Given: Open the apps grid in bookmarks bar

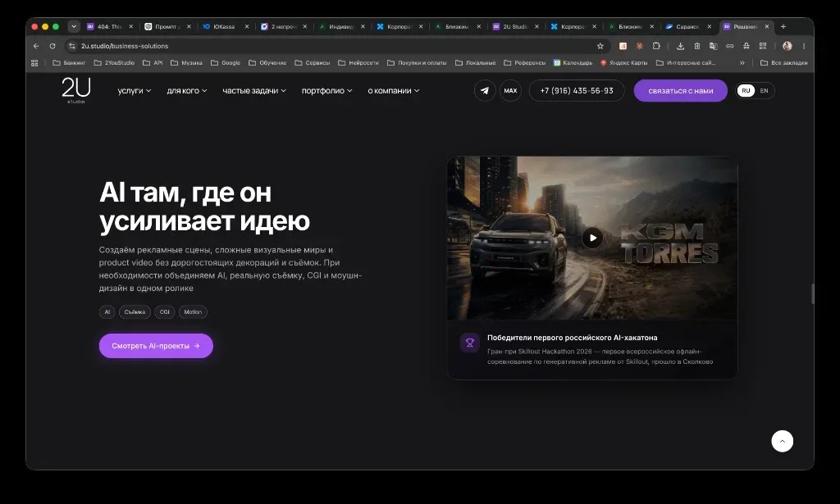Looking at the screenshot, I should click(34, 62).
